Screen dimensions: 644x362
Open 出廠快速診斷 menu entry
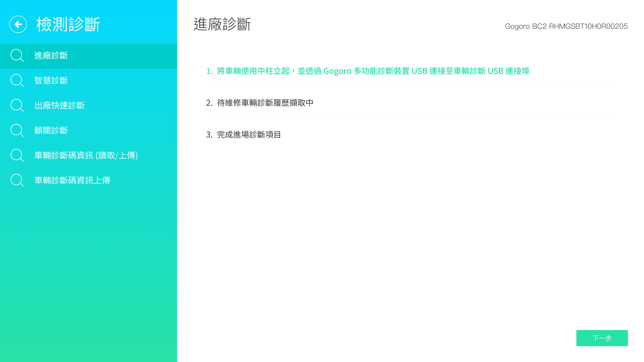pos(59,105)
